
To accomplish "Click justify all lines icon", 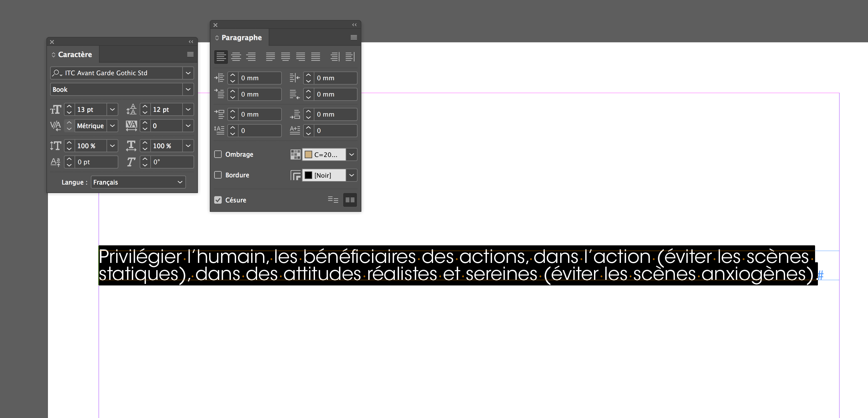I will point(315,57).
